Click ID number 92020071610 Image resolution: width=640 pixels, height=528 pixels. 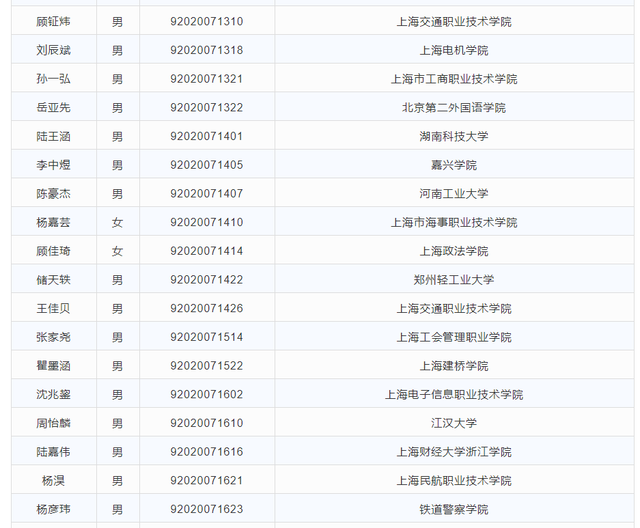[x=207, y=423]
